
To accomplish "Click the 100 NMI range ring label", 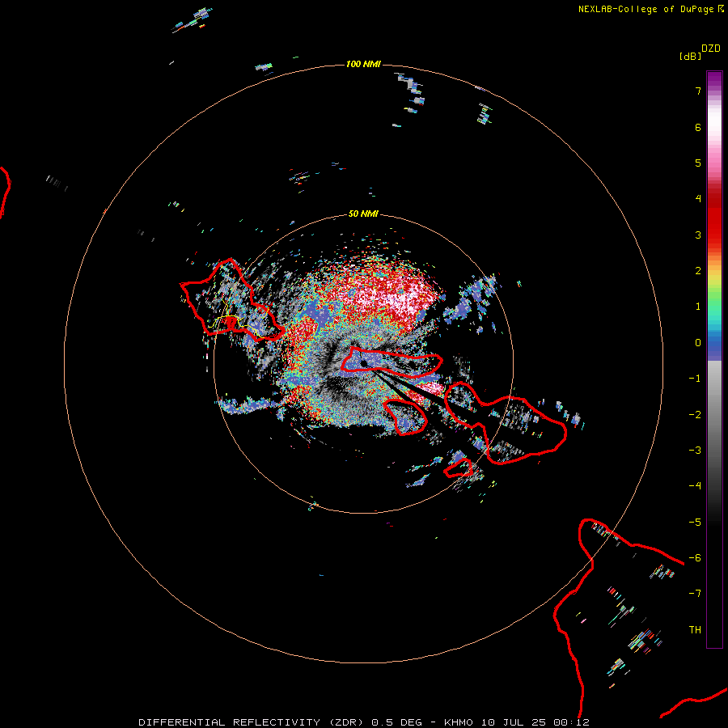I will pyautogui.click(x=363, y=64).
